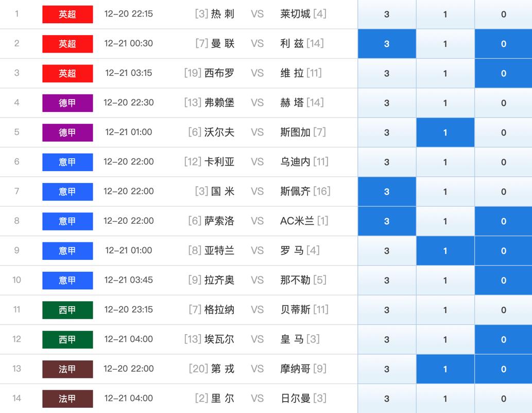Click the 英超 badge on the 曼联 row
This screenshot has height=413, width=532.
(67, 44)
